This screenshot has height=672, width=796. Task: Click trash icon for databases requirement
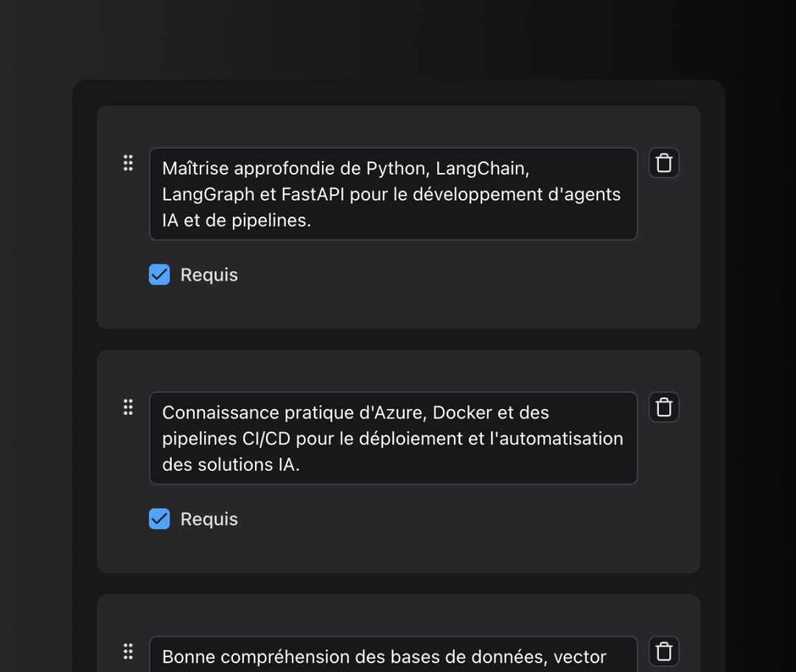coord(664,651)
